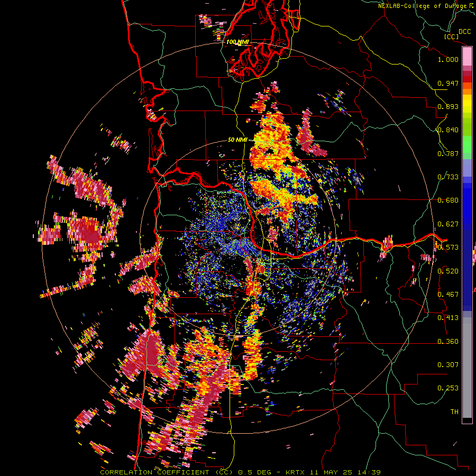Select the 0.947 legend value

tap(448, 83)
